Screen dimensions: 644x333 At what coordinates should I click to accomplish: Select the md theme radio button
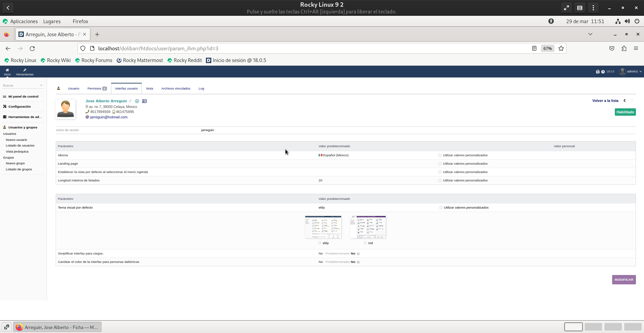(x=365, y=243)
